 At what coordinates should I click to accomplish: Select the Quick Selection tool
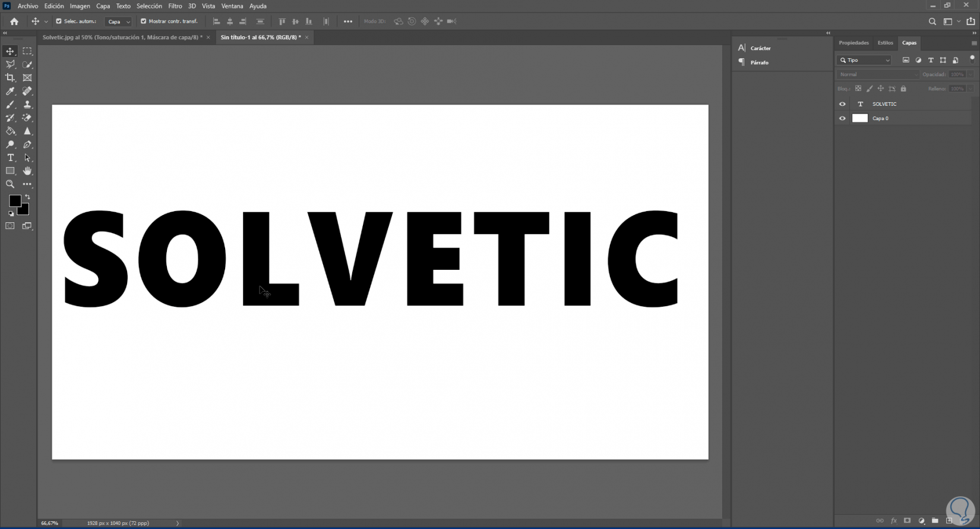coord(27,64)
